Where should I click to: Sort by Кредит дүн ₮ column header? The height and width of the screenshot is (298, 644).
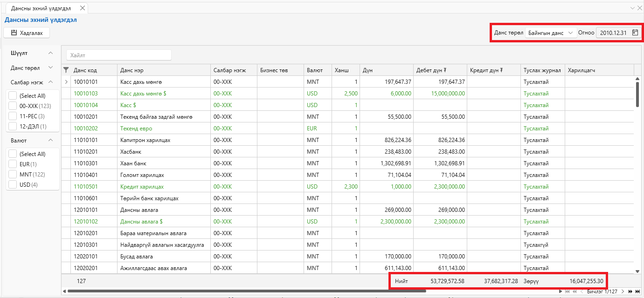[494, 70]
